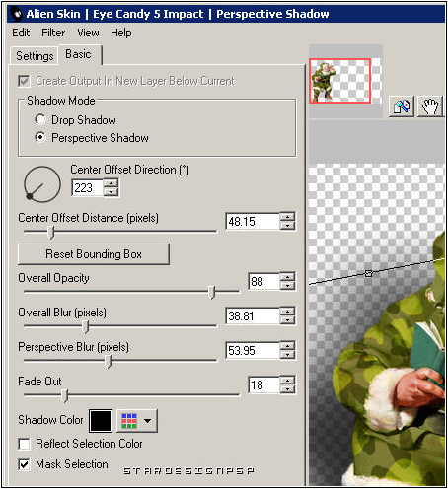Screen dimensions: 448x489
Task: Open the Filter menu
Action: pyautogui.click(x=53, y=33)
